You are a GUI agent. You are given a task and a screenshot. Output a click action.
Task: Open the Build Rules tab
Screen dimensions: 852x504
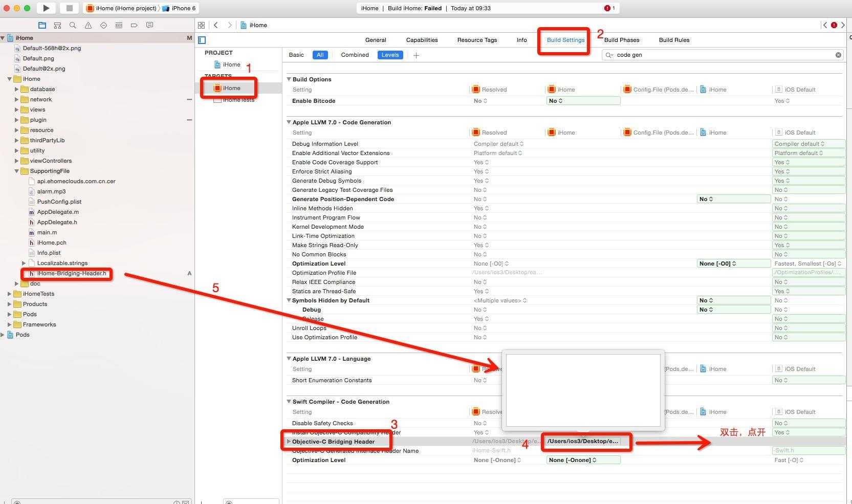coord(674,40)
